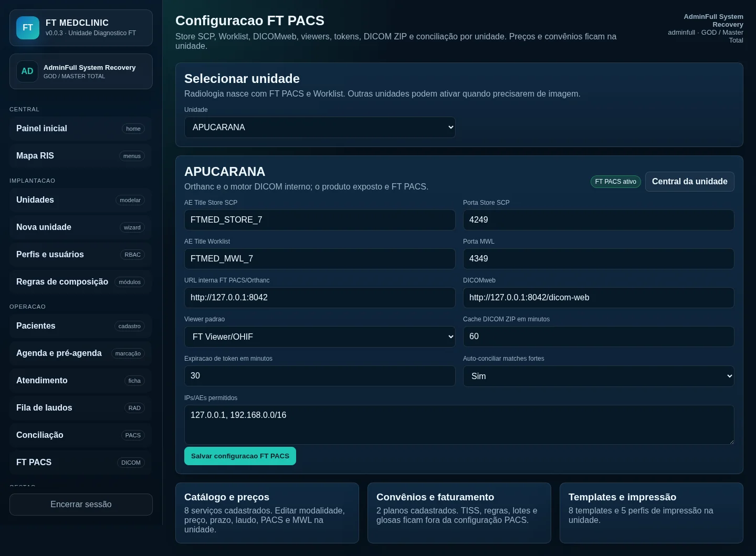
Task: Click the 'home' tag badge
Action: click(x=133, y=129)
